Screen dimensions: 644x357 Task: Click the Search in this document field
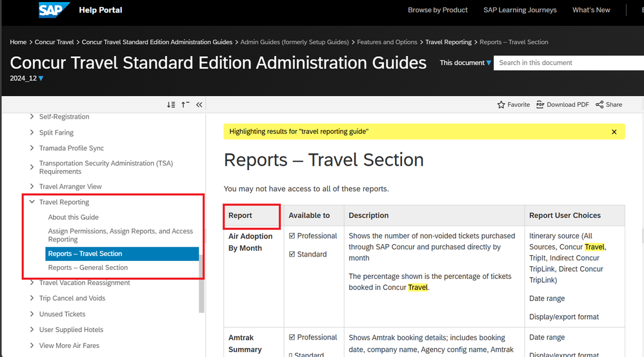pos(569,63)
